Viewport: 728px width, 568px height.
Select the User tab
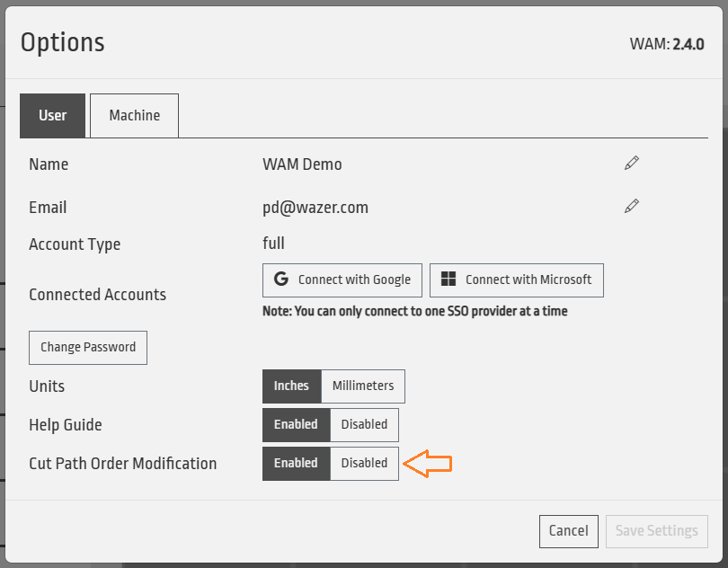[x=52, y=115]
